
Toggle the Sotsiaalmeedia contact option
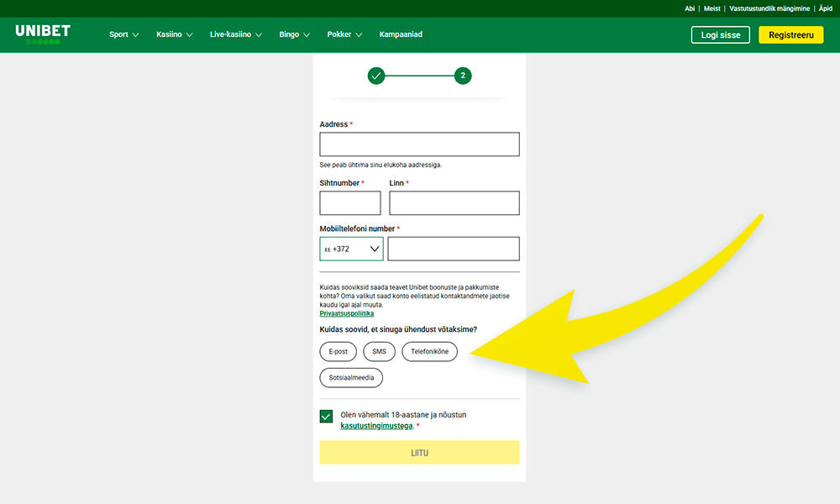click(x=350, y=377)
